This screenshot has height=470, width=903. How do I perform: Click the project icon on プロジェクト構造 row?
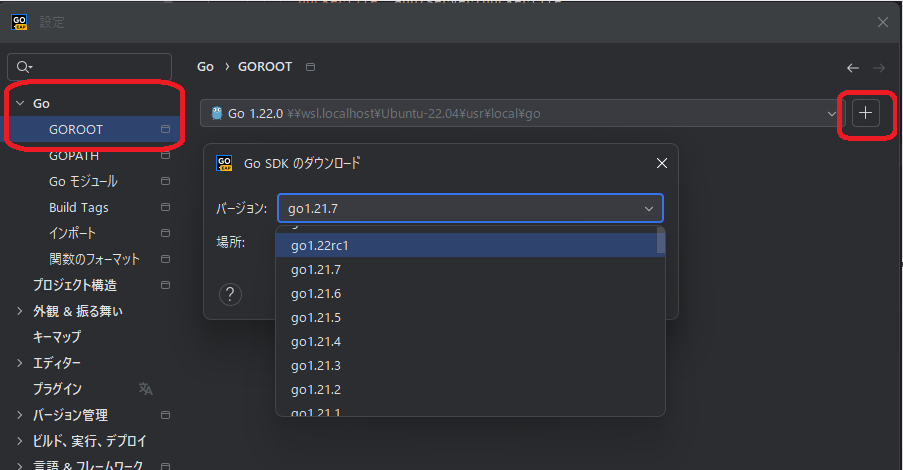click(x=165, y=285)
